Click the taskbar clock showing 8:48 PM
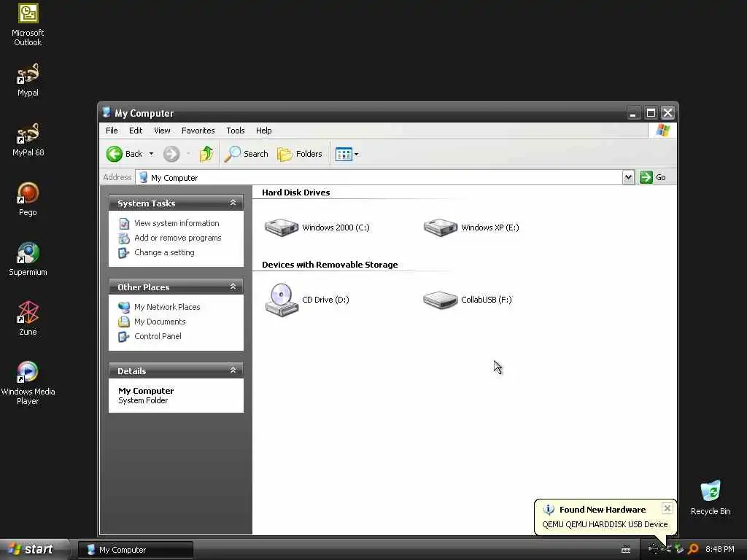Image resolution: width=747 pixels, height=560 pixels. click(x=720, y=549)
